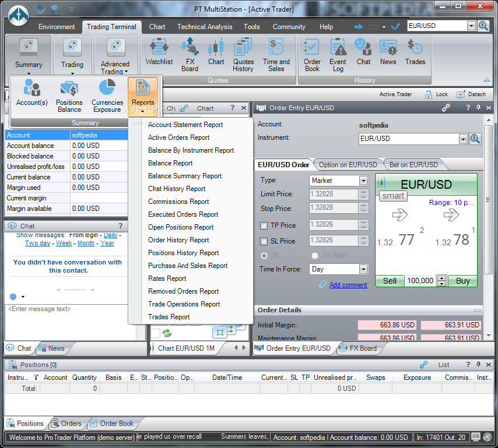Open the Instrument combo box in Order Entry
The height and width of the screenshot is (448, 498).
(x=463, y=139)
